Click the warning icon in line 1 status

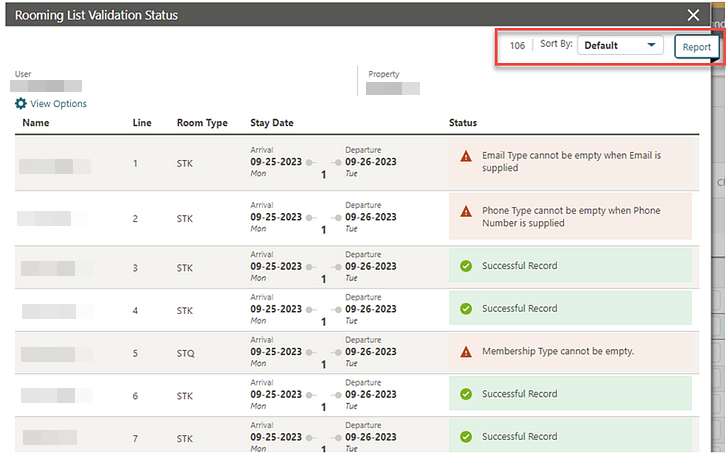pyautogui.click(x=466, y=156)
